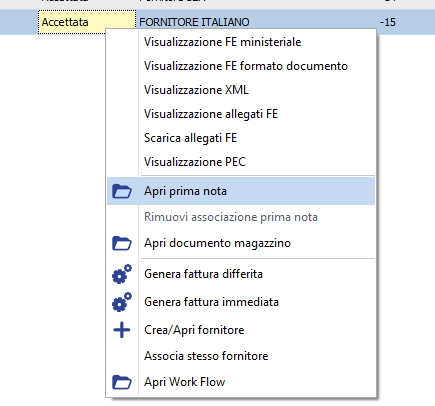Click the -15 value cell
Screen dimensions: 435x406
pyautogui.click(x=388, y=22)
